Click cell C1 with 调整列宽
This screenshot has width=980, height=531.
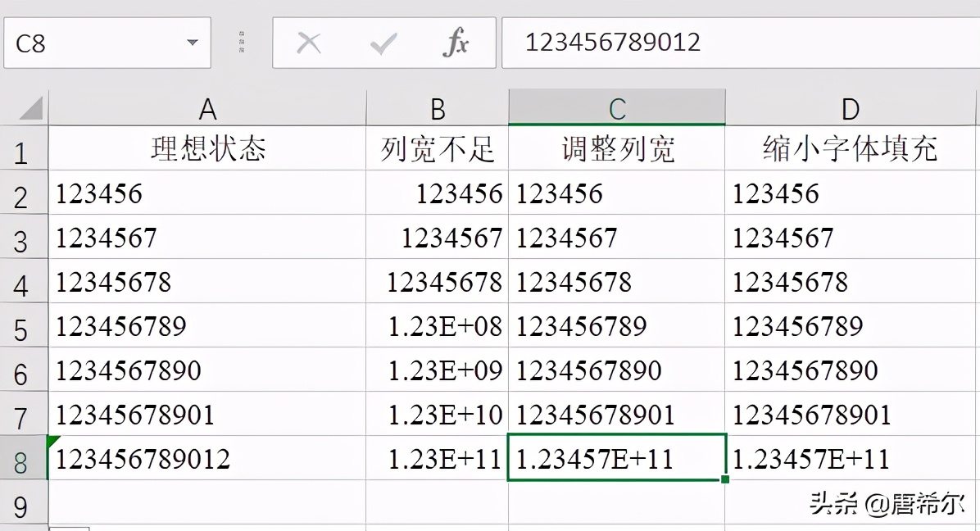tap(617, 148)
